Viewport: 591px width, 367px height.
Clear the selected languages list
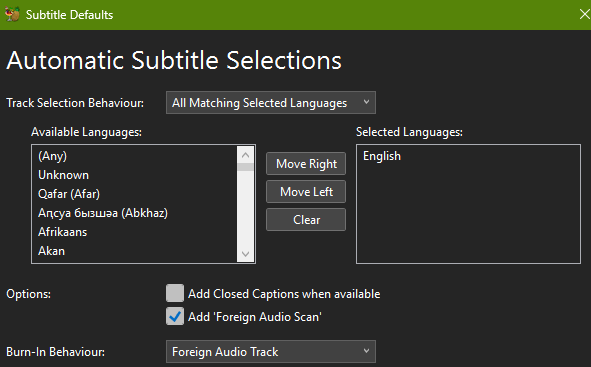pos(306,219)
